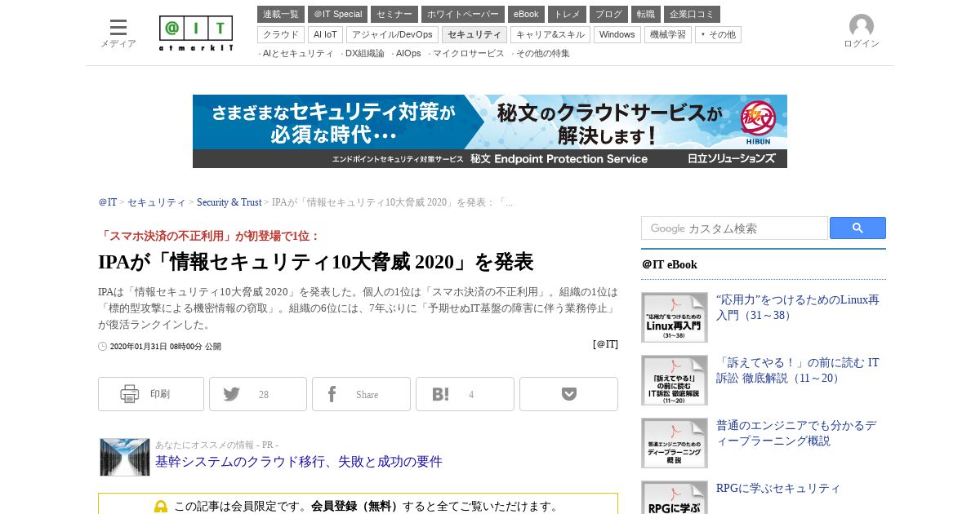This screenshot has width=980, height=514.
Task: Open the AIOps feature link
Action: click(x=408, y=53)
